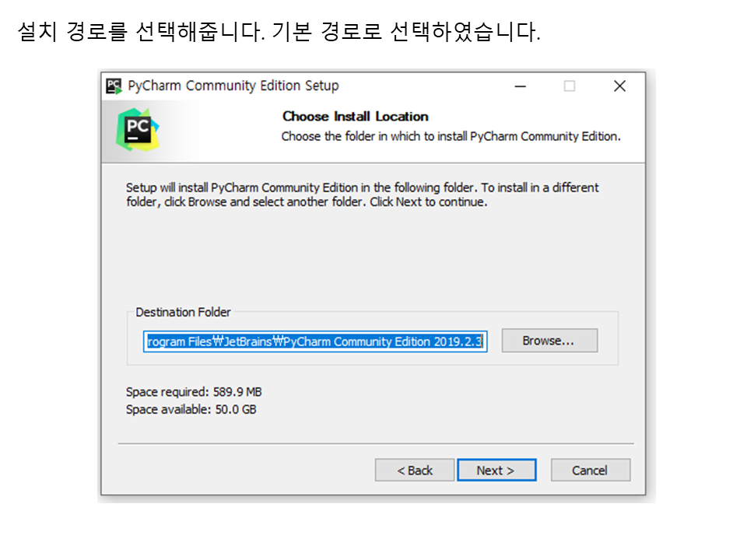Click the large PyCharm PC logo
The width and height of the screenshot is (747, 560).
(x=138, y=130)
